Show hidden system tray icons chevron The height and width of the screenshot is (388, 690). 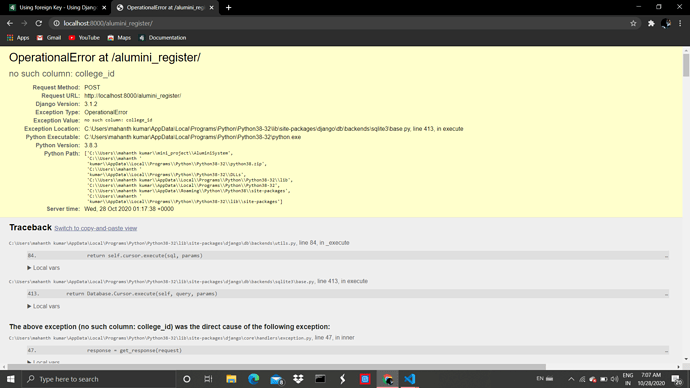(571, 379)
